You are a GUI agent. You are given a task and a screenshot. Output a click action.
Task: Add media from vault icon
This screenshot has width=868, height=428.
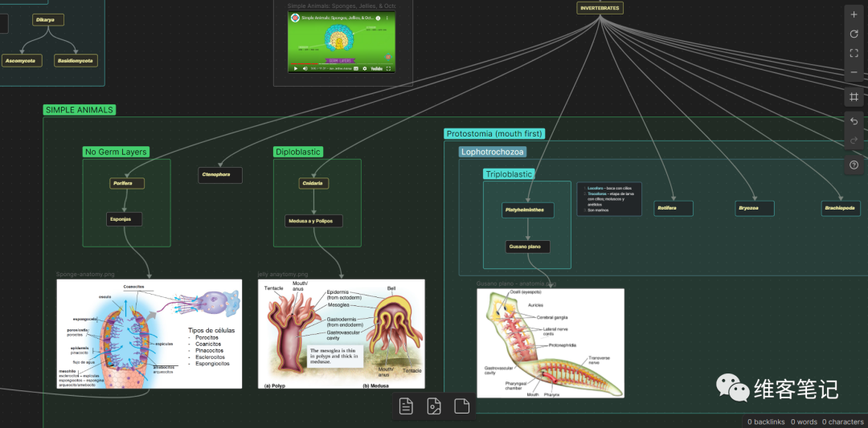tap(434, 406)
